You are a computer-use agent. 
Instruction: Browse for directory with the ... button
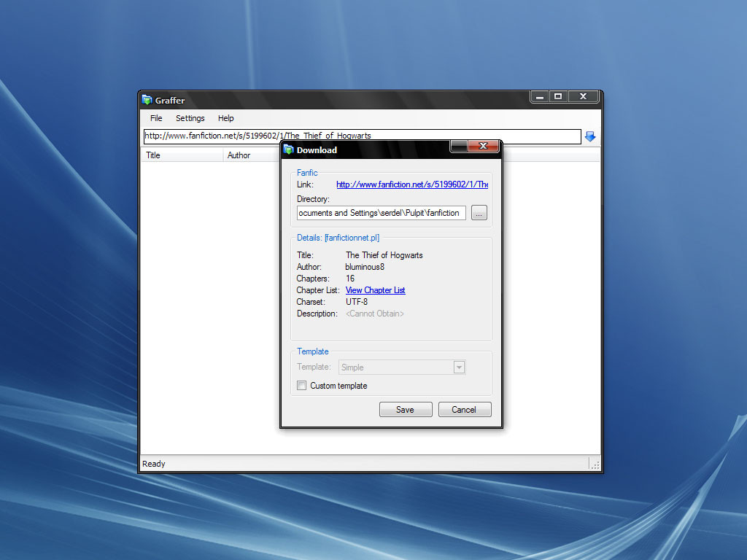click(x=479, y=213)
